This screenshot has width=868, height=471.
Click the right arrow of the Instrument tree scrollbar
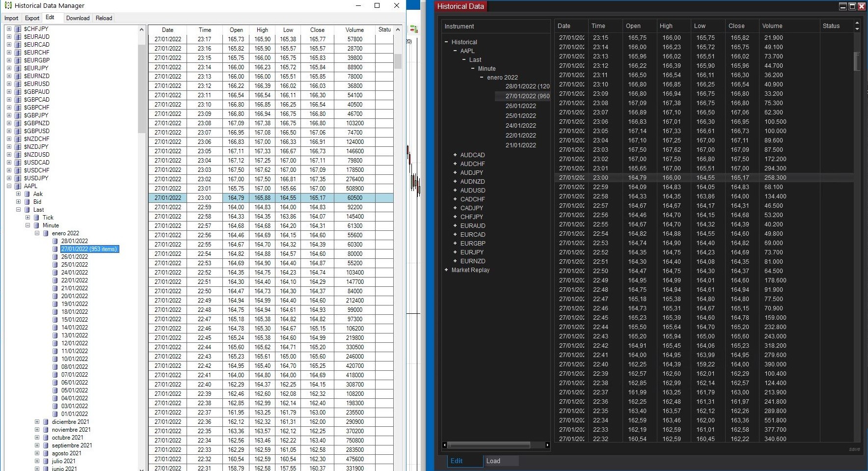point(547,445)
